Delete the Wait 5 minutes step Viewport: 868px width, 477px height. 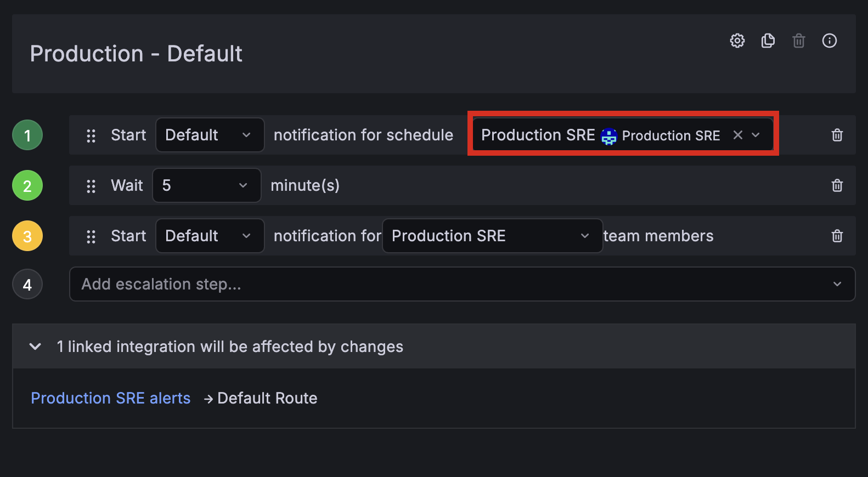point(837,185)
